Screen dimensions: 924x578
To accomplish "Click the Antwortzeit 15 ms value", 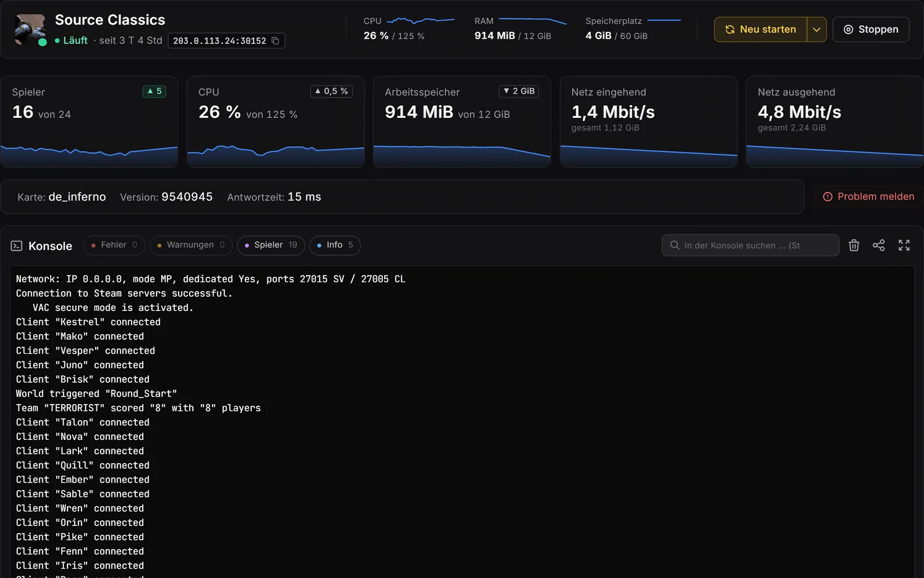I will click(x=304, y=197).
